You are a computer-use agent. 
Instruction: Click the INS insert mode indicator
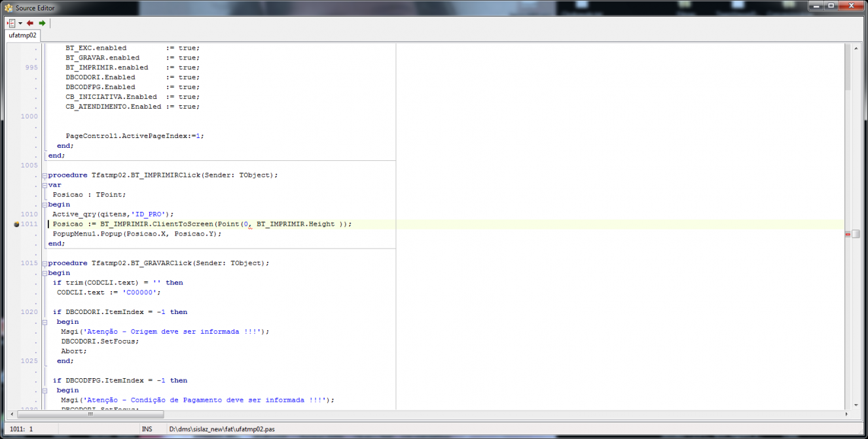click(x=147, y=429)
